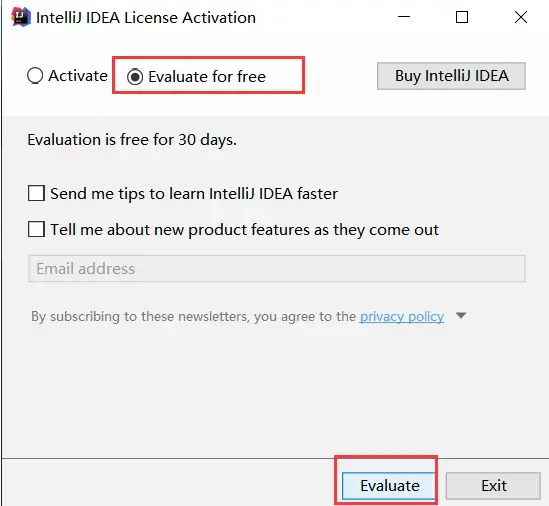The image size is (549, 506).
Task: Focus the Email address input field
Action: (x=277, y=269)
